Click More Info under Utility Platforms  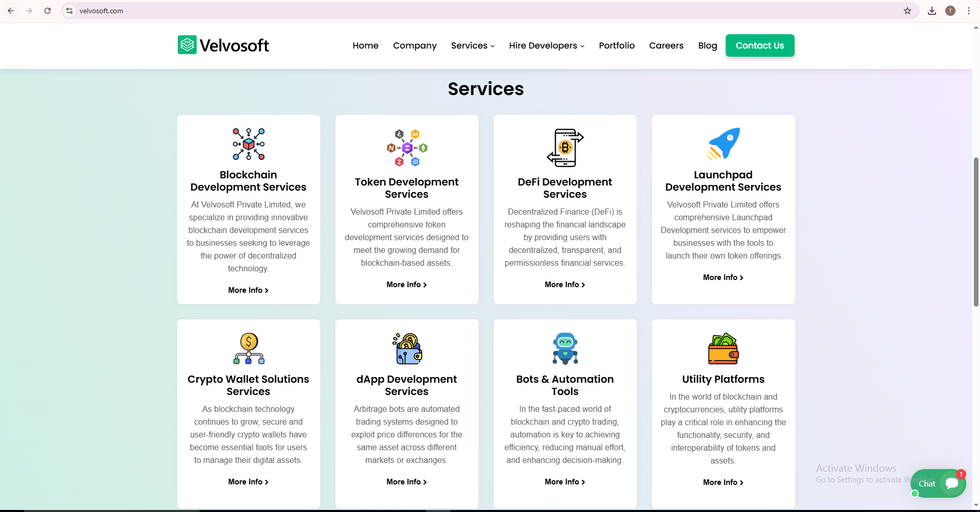point(724,482)
